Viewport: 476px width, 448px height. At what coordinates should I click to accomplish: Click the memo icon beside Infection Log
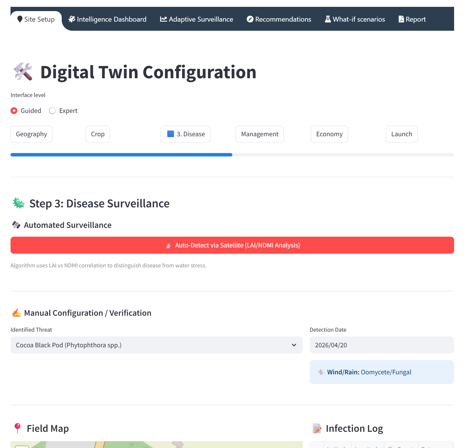click(x=317, y=428)
